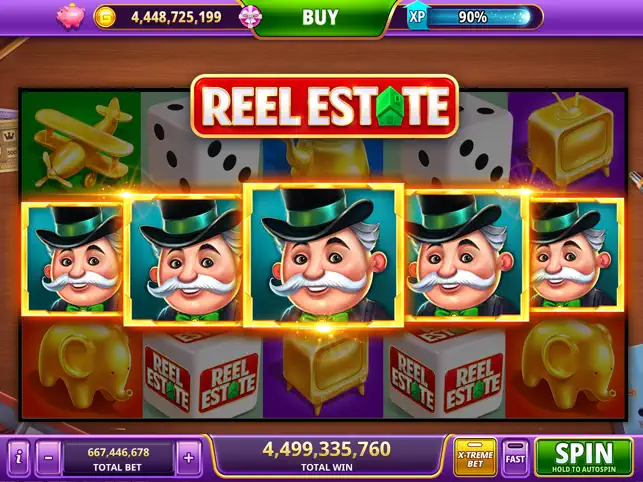Select the center top-hat man symbol
Image resolution: width=643 pixels, height=482 pixels.
tap(324, 255)
